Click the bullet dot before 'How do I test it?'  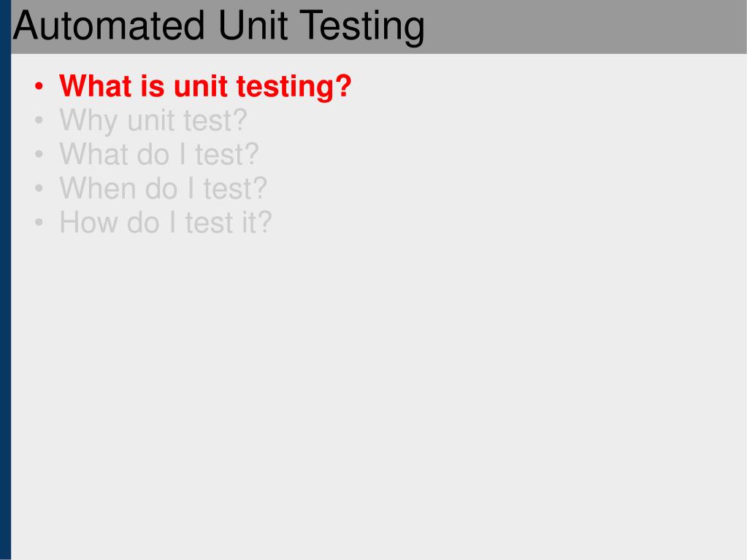pyautogui.click(x=39, y=223)
